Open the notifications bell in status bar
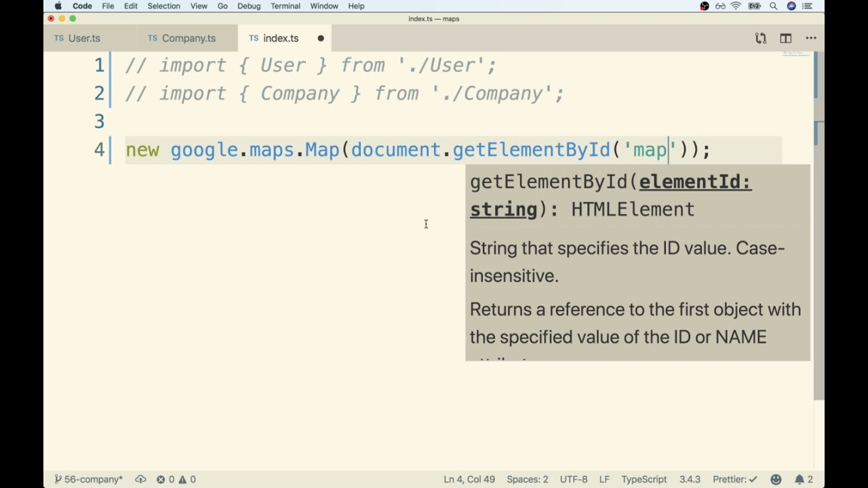 pyautogui.click(x=804, y=479)
